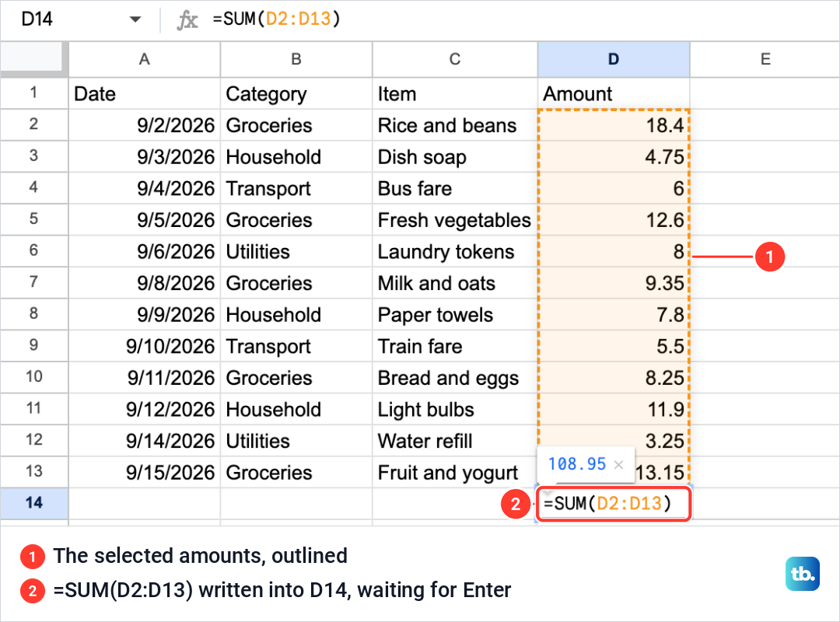The image size is (840, 622).
Task: Click the Utilities cell in row 6
Action: [x=296, y=251]
